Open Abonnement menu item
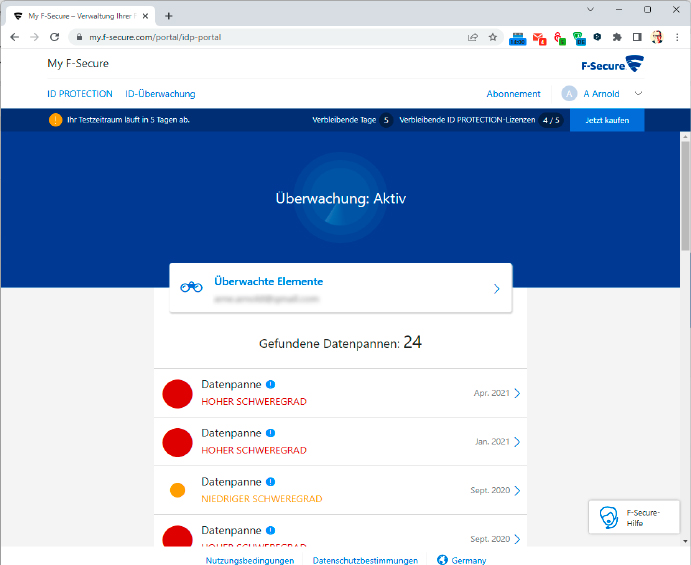The image size is (691, 565). [513, 94]
